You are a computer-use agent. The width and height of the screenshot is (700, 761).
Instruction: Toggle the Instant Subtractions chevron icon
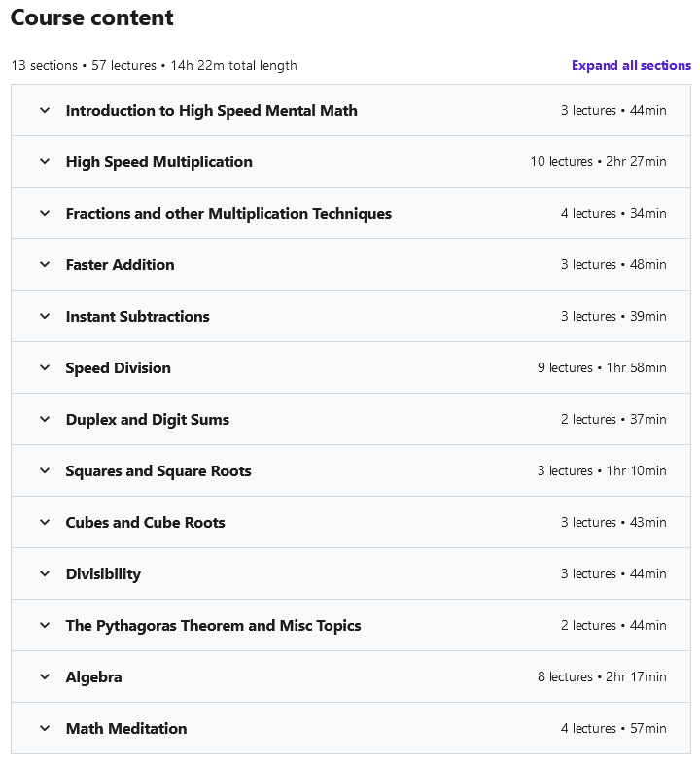pyautogui.click(x=45, y=316)
